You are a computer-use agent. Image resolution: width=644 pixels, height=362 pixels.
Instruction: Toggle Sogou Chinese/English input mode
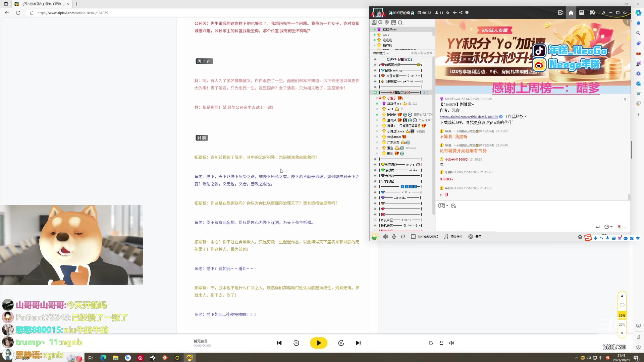click(x=595, y=238)
